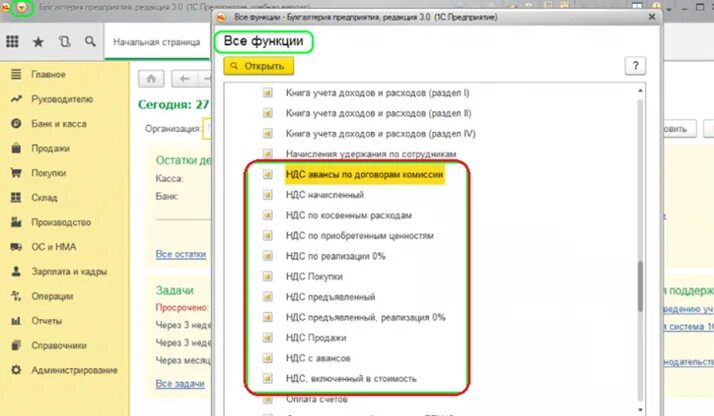Select НДС по реализации 0%
714x416 pixels.
pyautogui.click(x=336, y=256)
